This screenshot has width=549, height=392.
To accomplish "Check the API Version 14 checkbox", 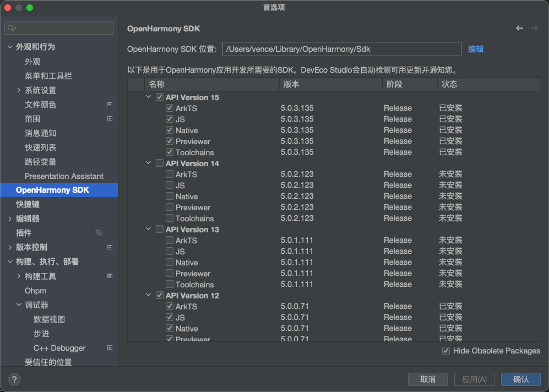I will [160, 164].
